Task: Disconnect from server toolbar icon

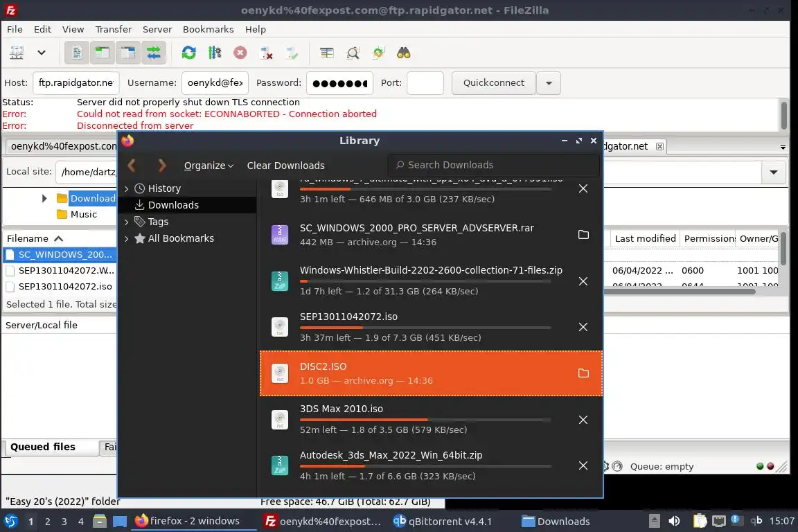Action: [x=266, y=53]
